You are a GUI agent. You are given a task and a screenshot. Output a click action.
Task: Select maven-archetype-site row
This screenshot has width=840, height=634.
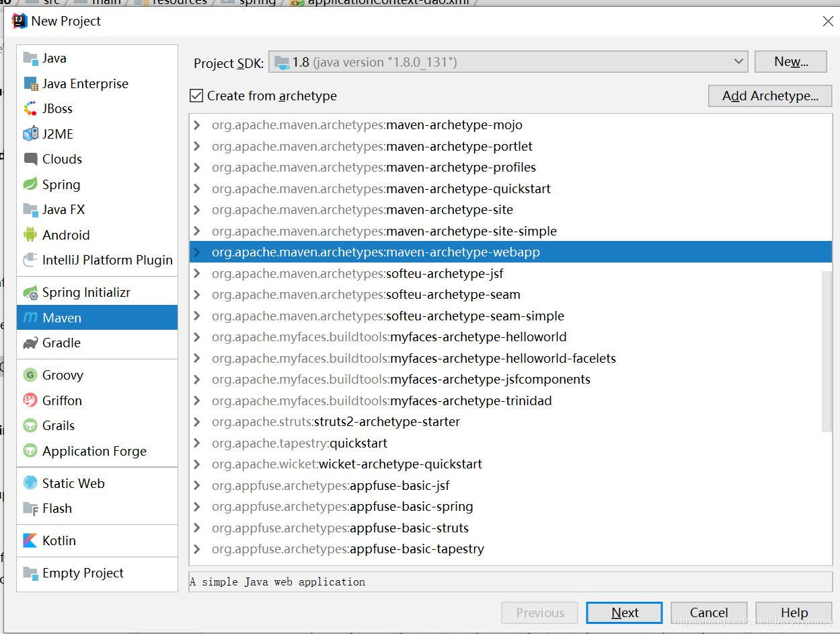tap(510, 209)
